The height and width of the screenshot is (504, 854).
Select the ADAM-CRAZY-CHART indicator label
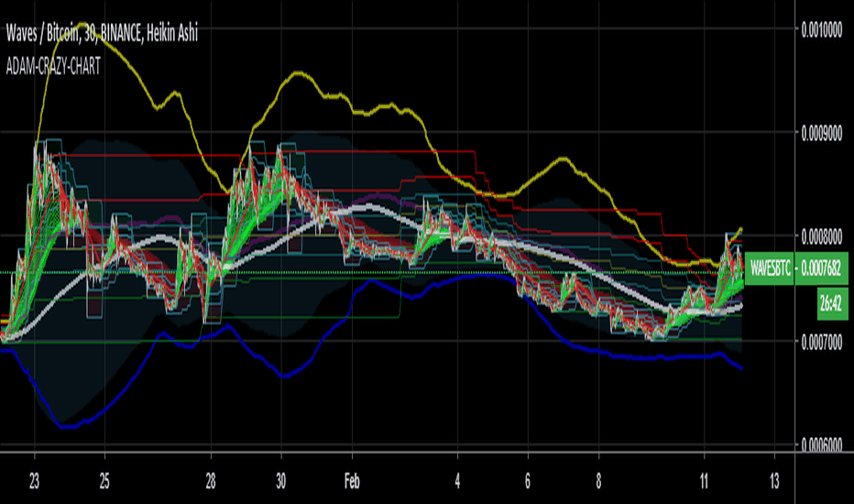pos(53,67)
